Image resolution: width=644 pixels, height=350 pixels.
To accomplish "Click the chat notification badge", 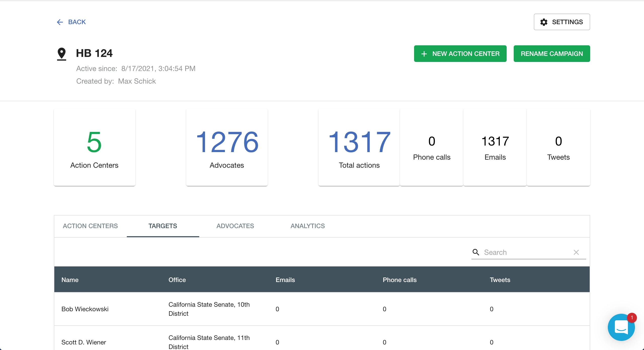I will (x=632, y=318).
